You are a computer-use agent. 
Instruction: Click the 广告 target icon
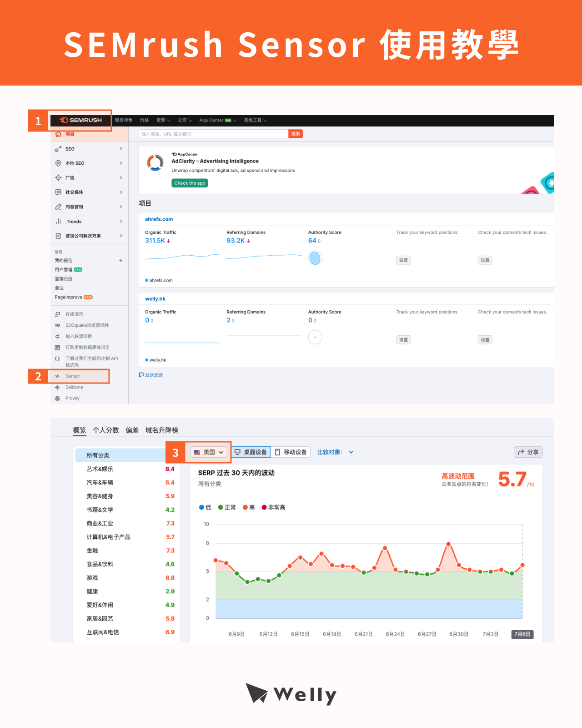pyautogui.click(x=58, y=177)
